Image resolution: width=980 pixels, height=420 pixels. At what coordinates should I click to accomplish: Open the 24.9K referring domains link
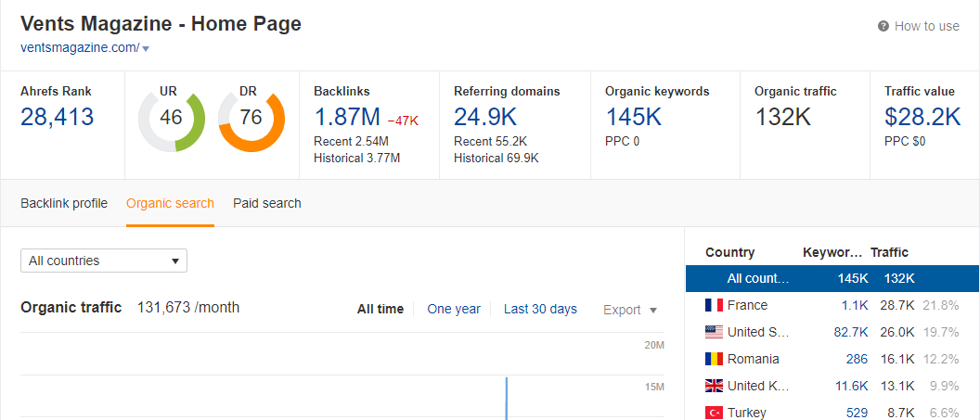click(485, 117)
